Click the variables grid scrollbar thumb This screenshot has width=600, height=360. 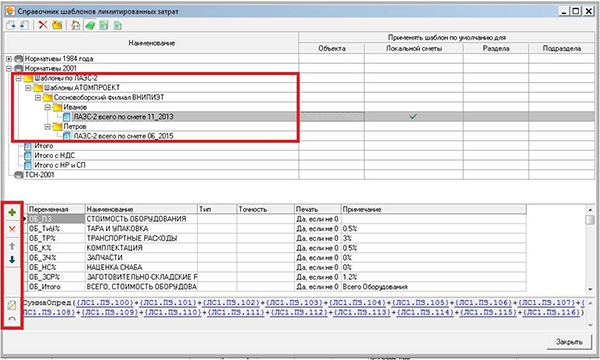590,220
